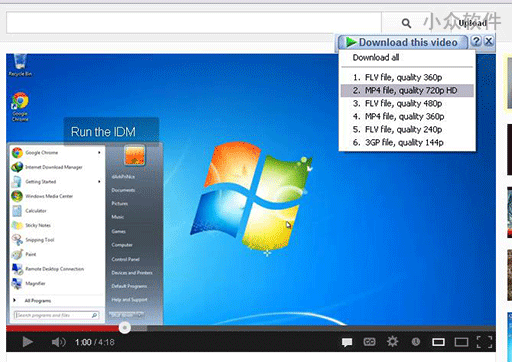The height and width of the screenshot is (362, 512).
Task: Open Devices and Printers in Start menu
Action: click(132, 273)
